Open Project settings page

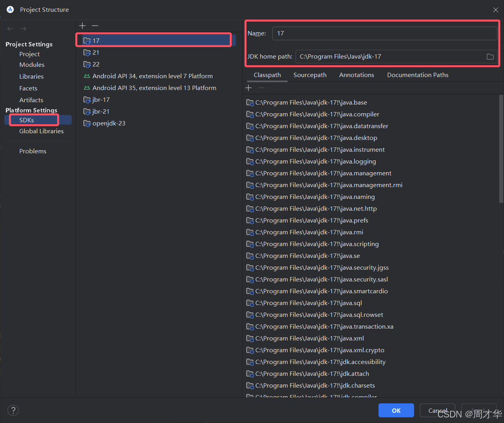30,54
